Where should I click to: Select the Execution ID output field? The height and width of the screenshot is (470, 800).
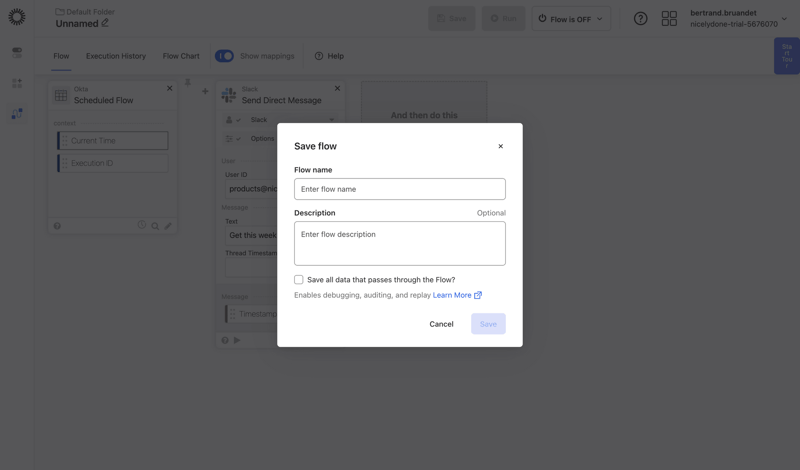pos(113,163)
